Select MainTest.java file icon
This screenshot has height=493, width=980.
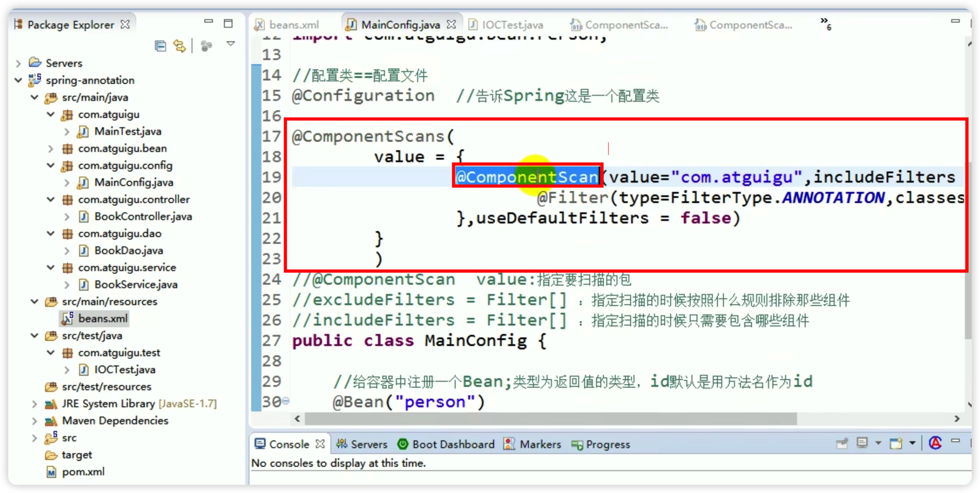click(x=83, y=131)
